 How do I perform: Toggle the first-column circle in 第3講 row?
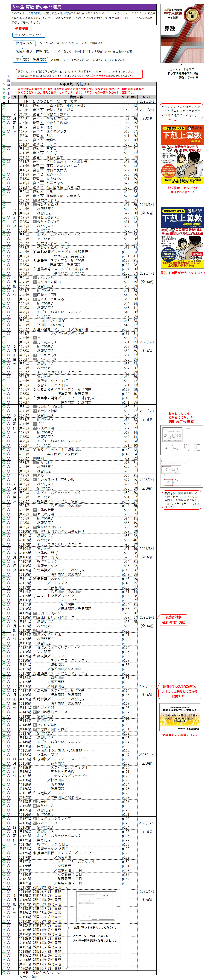pyautogui.click(x=4, y=114)
